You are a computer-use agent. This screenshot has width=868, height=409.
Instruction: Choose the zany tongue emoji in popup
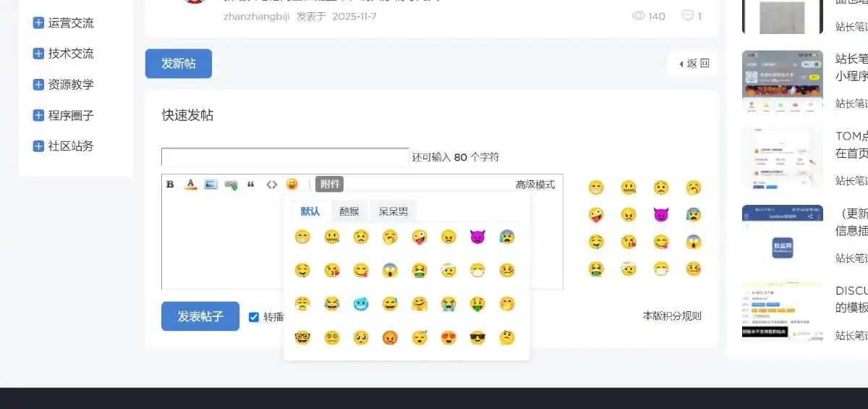pyautogui.click(x=419, y=237)
